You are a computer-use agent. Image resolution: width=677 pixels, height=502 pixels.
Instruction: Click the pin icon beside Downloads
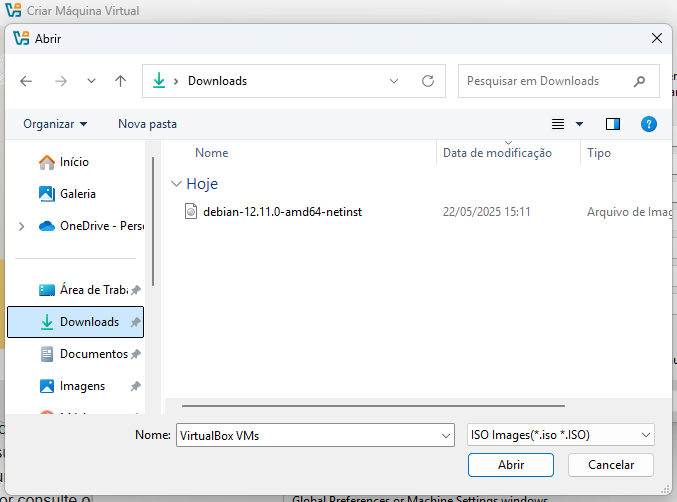136,322
